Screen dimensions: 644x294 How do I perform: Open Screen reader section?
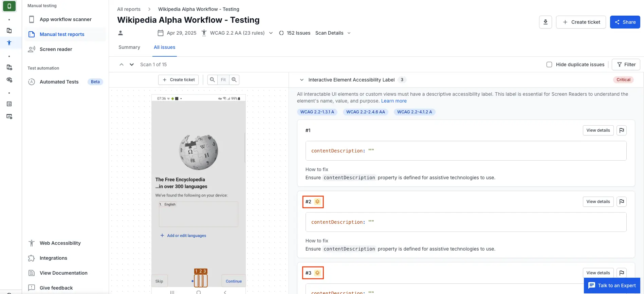coord(65,49)
